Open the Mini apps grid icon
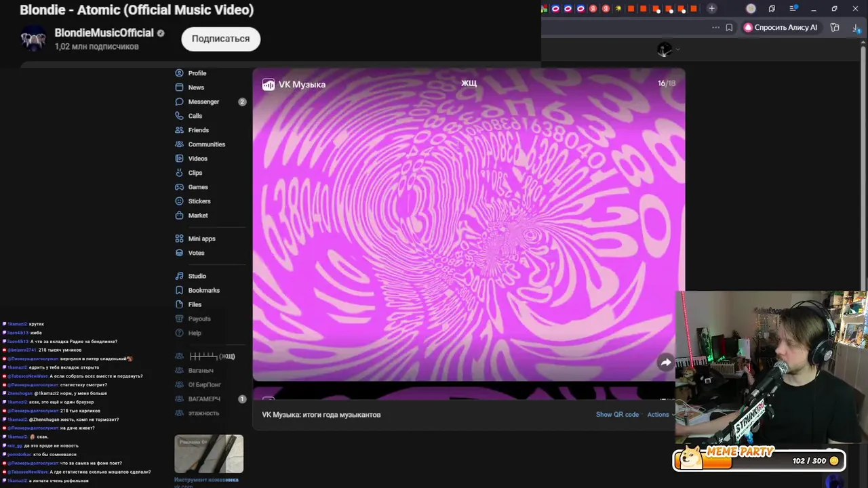Viewport: 868px width, 488px height. pos(179,239)
